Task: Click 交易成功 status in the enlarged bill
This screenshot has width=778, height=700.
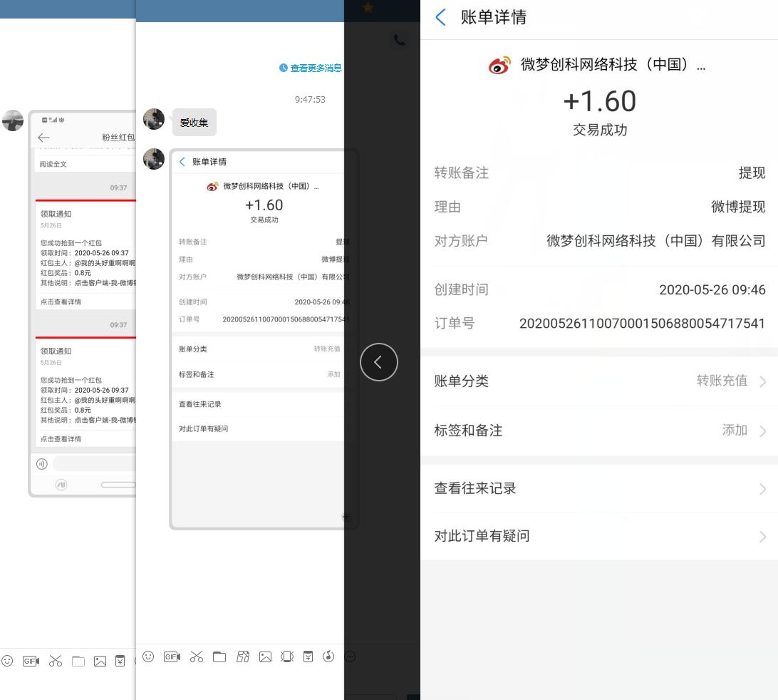Action: (600, 130)
